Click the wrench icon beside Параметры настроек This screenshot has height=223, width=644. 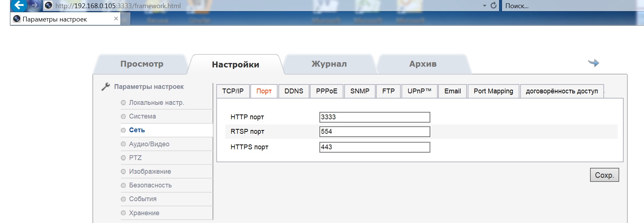[106, 87]
